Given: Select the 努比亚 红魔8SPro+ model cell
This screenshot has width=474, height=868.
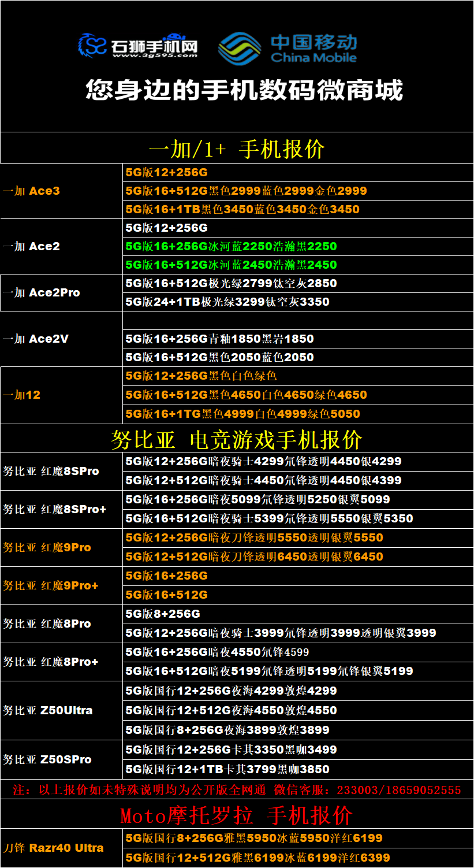Looking at the screenshot, I should coord(61,509).
